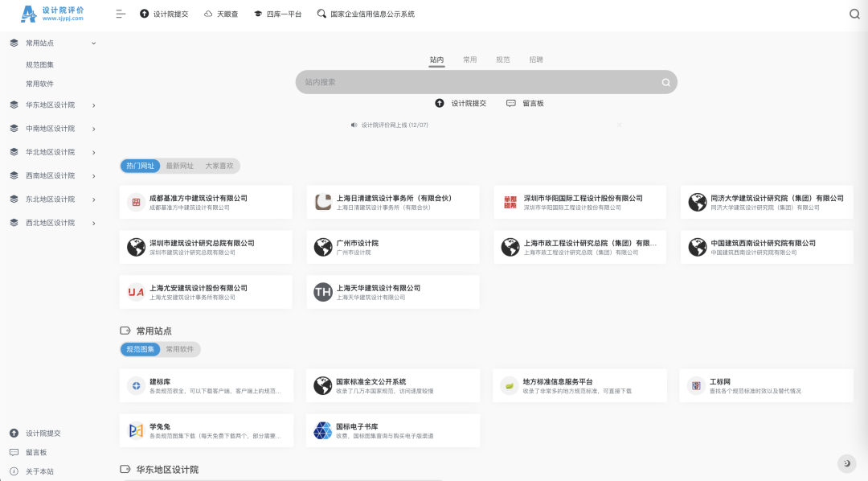Viewport: 868px width, 481px height.
Task: Click the UA logo of 上海尤安建筑设计
Action: tap(136, 292)
